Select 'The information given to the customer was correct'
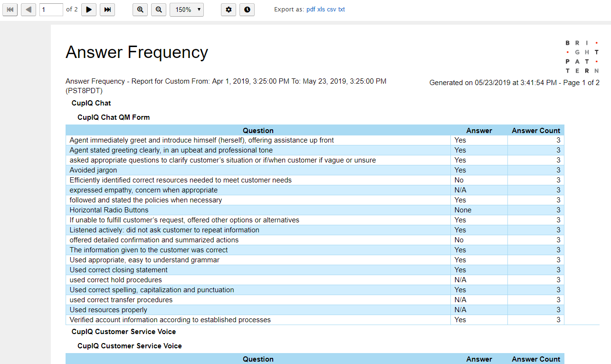The width and height of the screenshot is (611, 364). coord(149,250)
